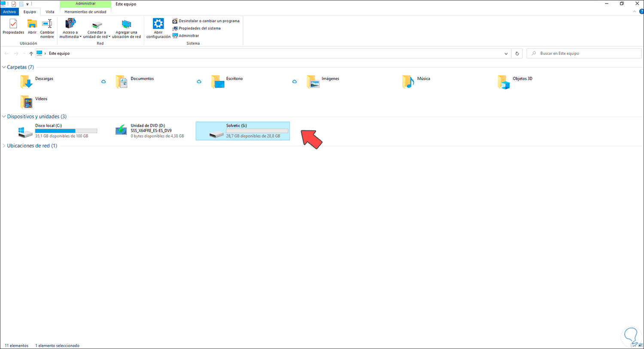This screenshot has width=644, height=349.
Task: Collapse the Carpetas (7) section
Action: click(4, 67)
